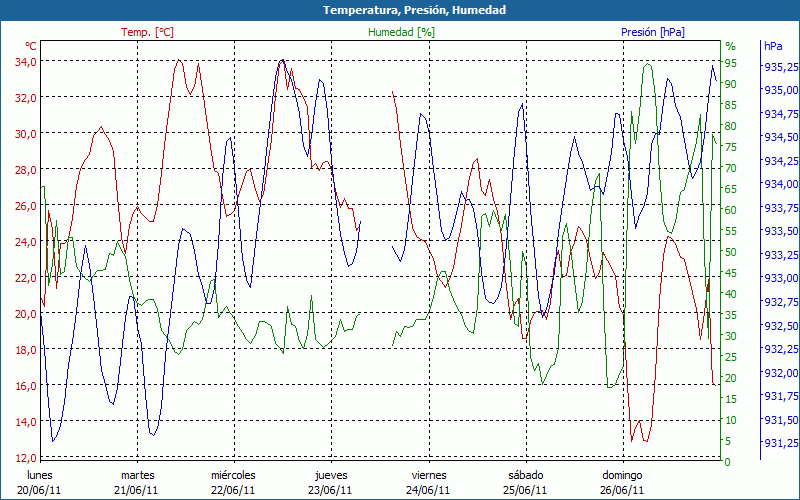The width and height of the screenshot is (800, 500).
Task: Select the red Temp. [°C] legend label
Action: tap(147, 32)
